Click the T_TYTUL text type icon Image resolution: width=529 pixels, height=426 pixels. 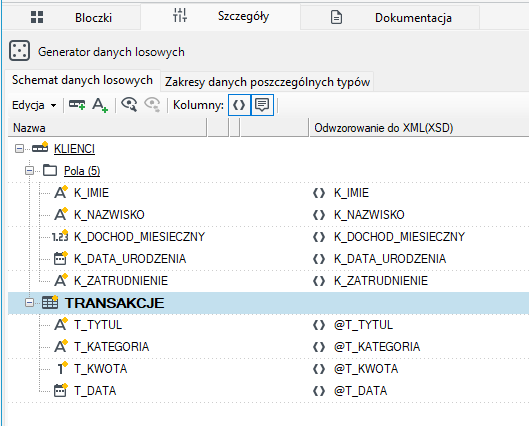61,324
